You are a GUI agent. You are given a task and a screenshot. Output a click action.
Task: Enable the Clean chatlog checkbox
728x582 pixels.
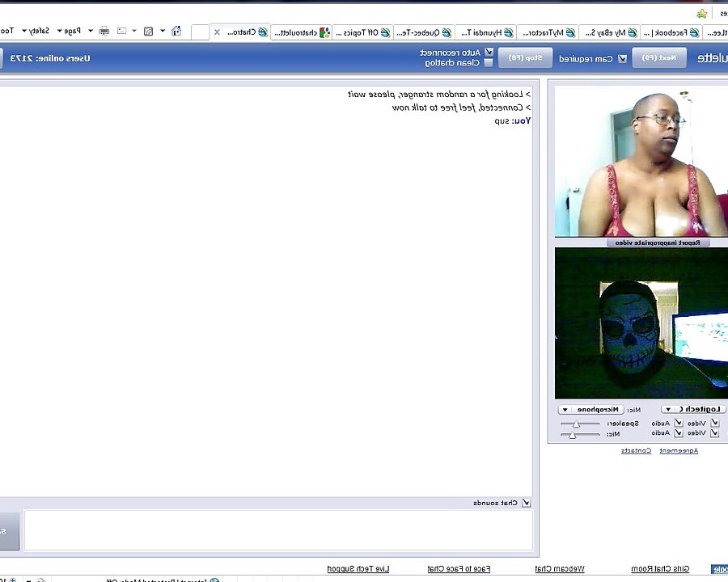489,63
